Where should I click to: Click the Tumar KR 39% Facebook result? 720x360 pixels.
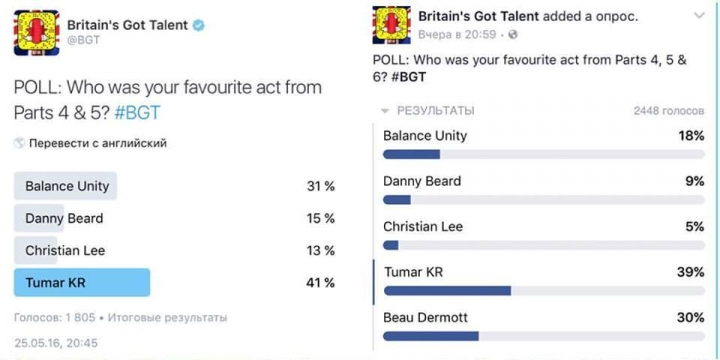click(x=544, y=282)
